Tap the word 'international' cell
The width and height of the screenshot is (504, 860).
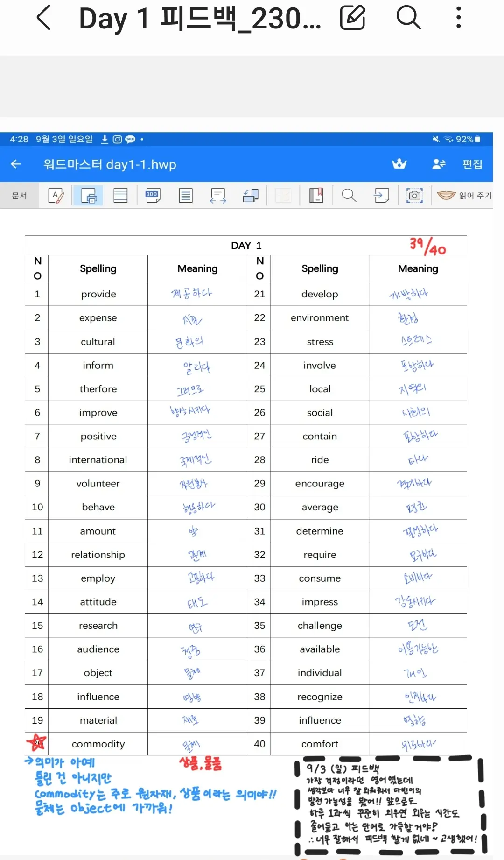(x=98, y=460)
